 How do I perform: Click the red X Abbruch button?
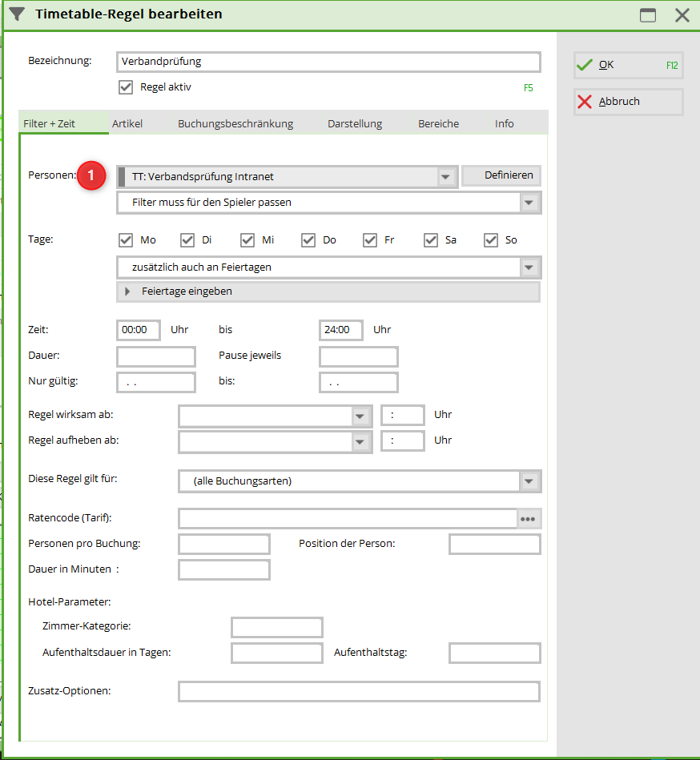point(628,102)
